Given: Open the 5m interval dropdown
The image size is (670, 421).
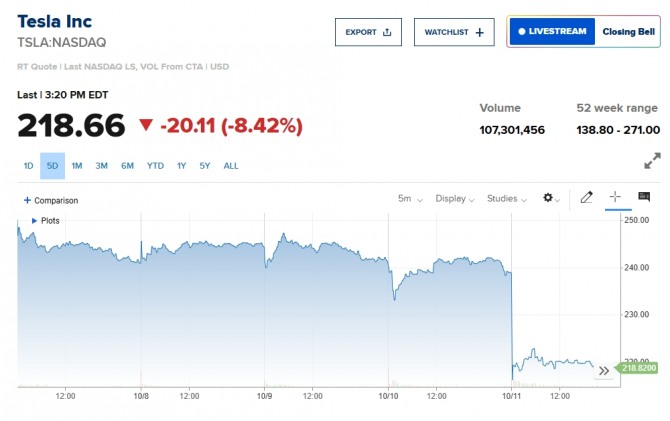Looking at the screenshot, I should click(410, 199).
